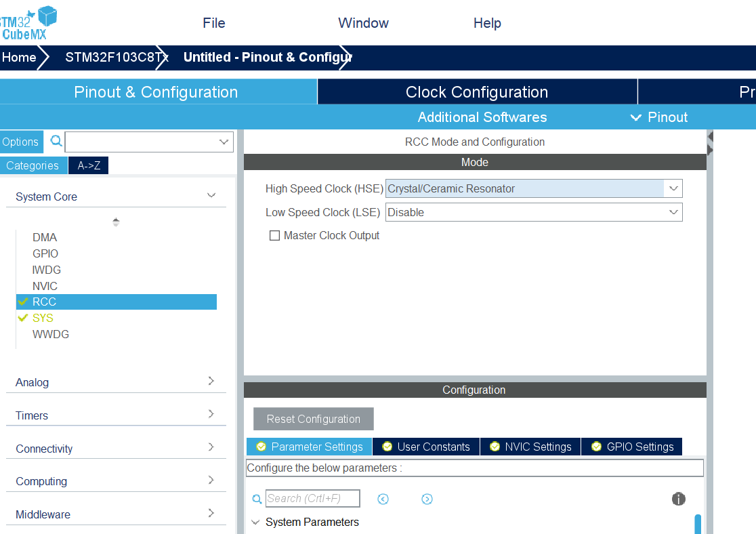Screen dimensions: 756x534
Task: Go to next search result arrow icon
Action: pos(427,499)
